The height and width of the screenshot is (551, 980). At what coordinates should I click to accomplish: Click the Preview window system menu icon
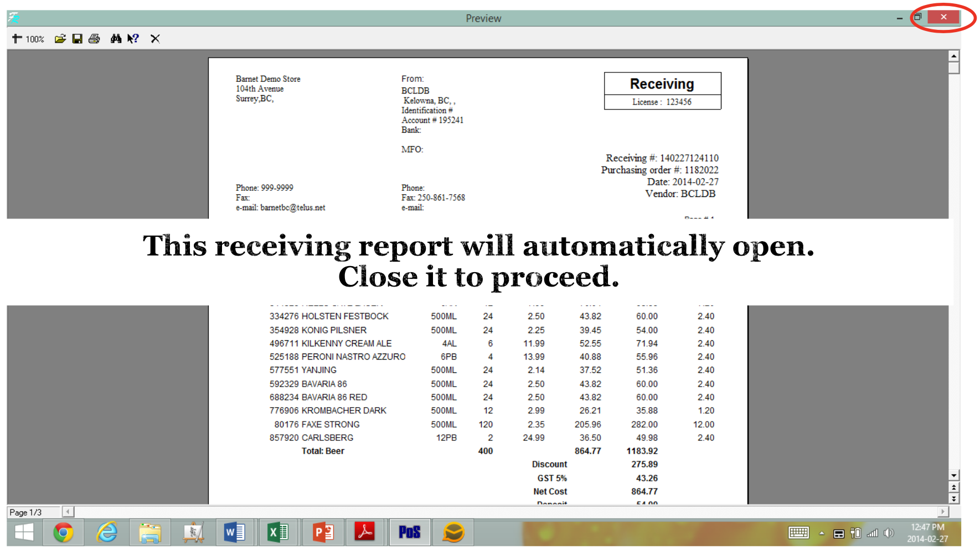coord(14,18)
